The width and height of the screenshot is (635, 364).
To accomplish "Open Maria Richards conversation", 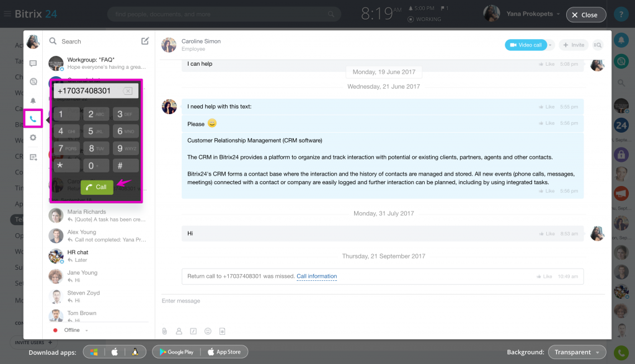I will [97, 215].
